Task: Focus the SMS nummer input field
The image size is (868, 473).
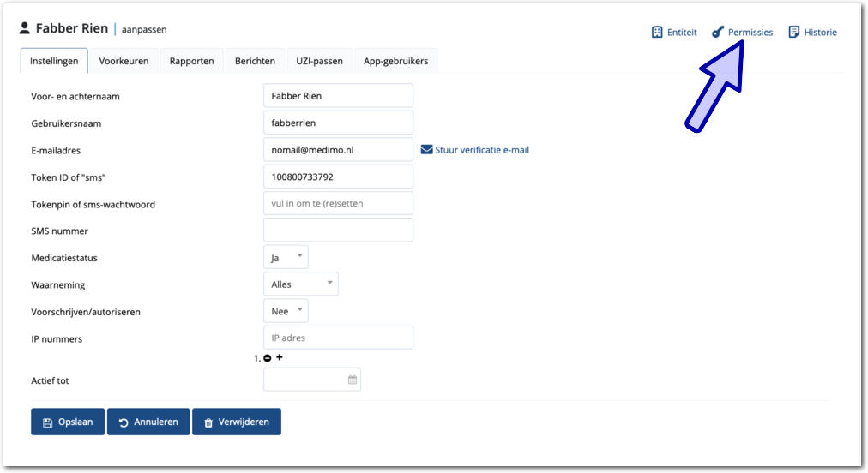Action: (338, 230)
